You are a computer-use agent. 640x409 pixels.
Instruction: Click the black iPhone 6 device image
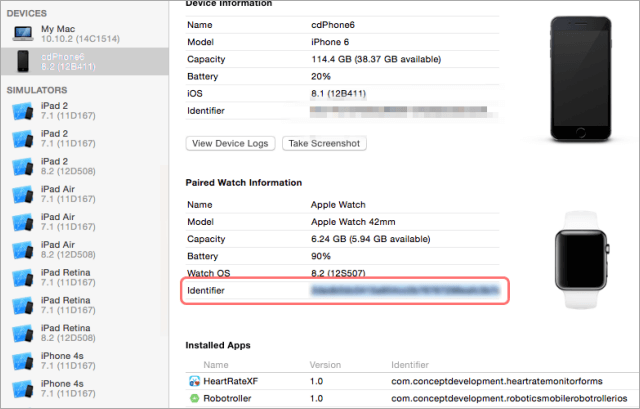pos(580,79)
